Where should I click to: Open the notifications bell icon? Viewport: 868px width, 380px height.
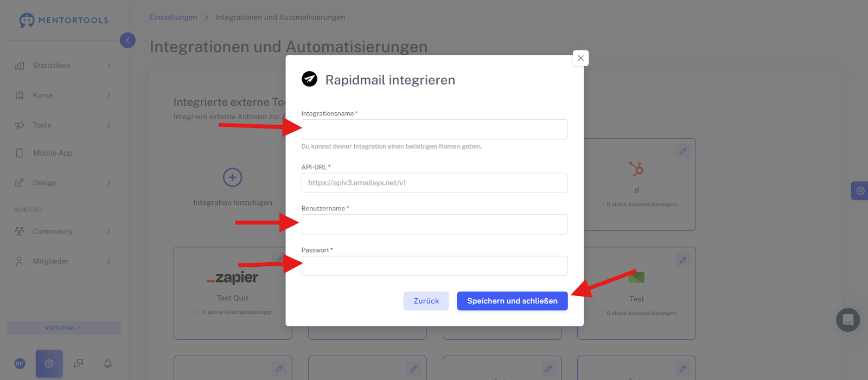tap(108, 364)
